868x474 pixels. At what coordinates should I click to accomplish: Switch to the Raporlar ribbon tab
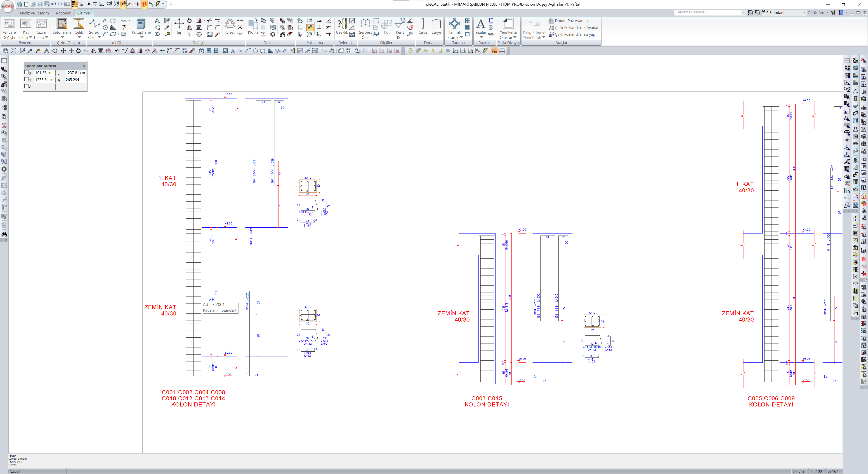pos(63,13)
